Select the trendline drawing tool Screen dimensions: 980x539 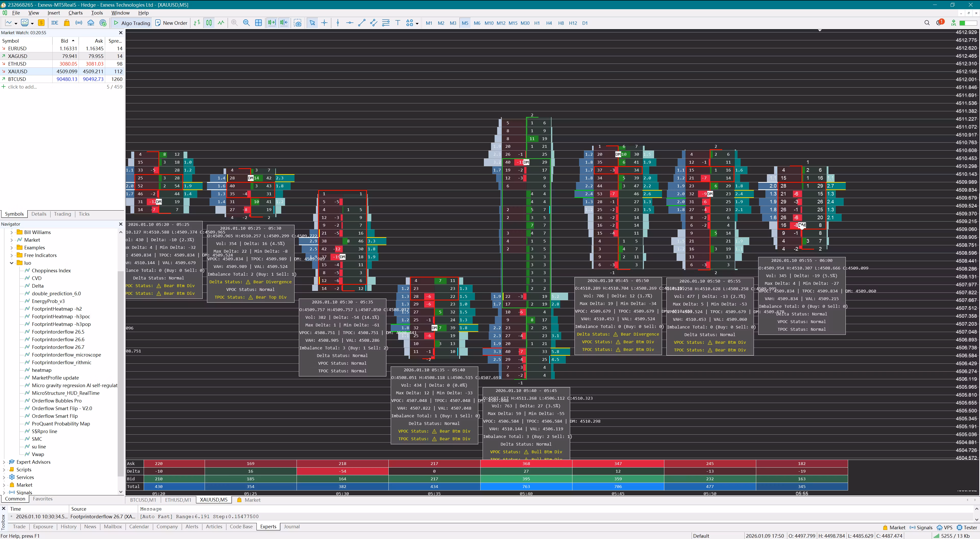[x=361, y=23]
